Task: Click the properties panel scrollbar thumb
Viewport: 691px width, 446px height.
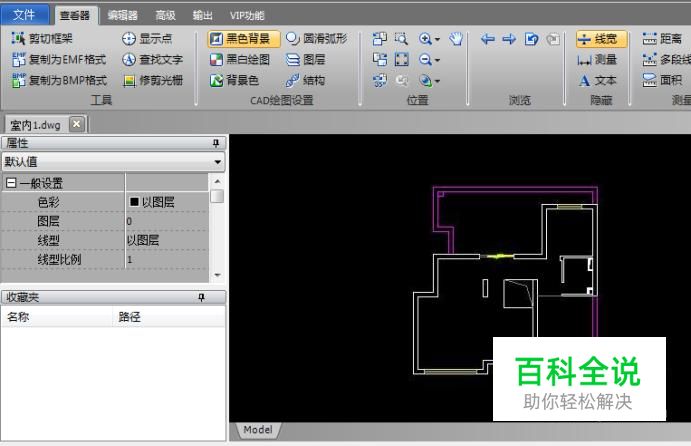Action: [217, 196]
